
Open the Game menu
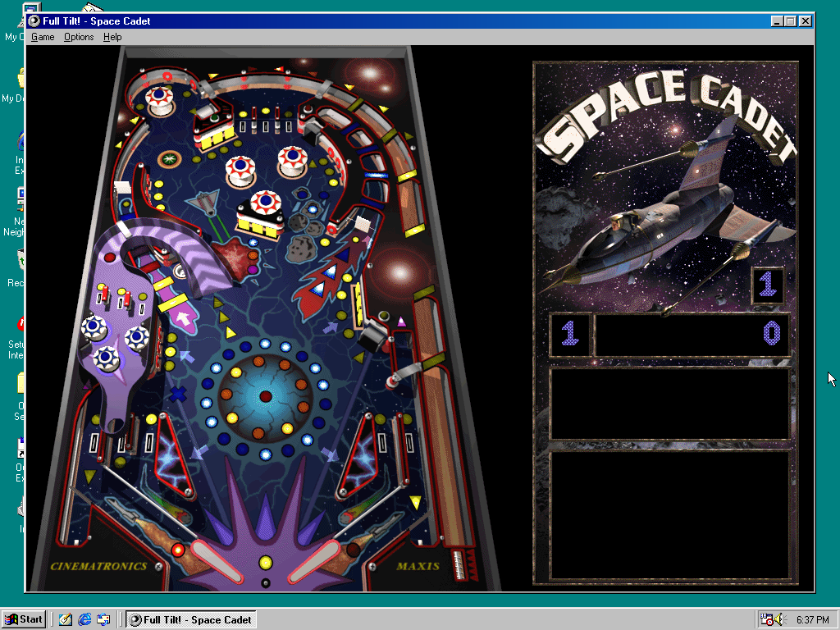pyautogui.click(x=43, y=37)
